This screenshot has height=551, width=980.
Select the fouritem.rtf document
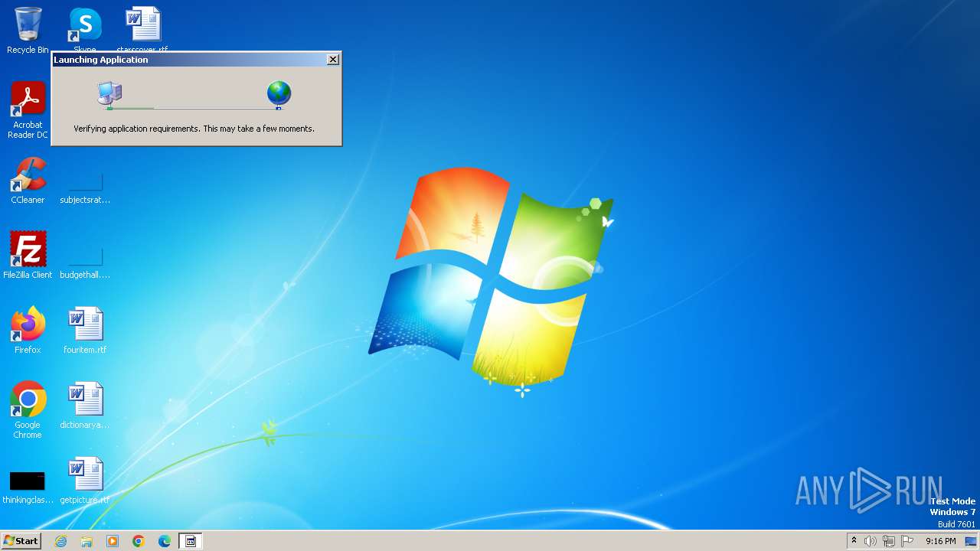pyautogui.click(x=85, y=331)
